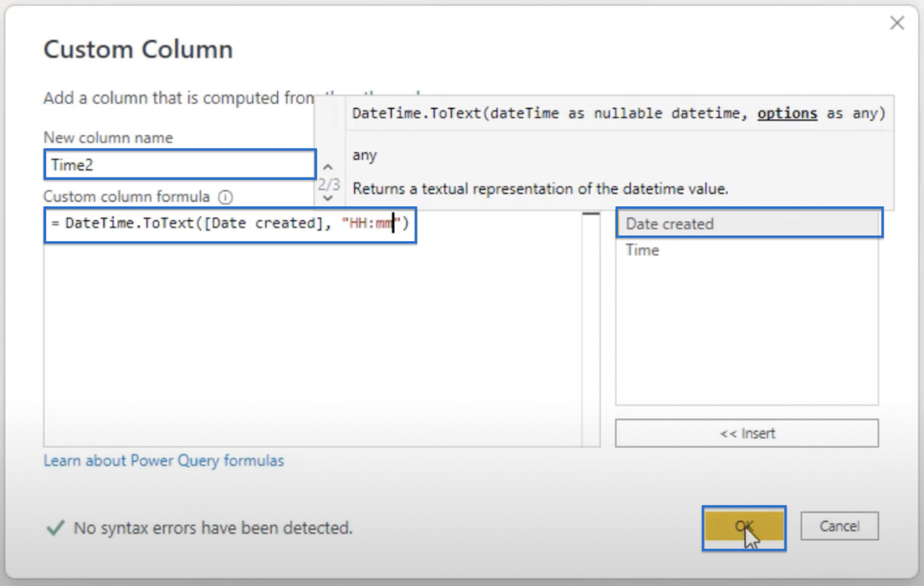The width and height of the screenshot is (924, 586).
Task: Click the underlined options parameter in tooltip
Action: pyautogui.click(x=787, y=113)
